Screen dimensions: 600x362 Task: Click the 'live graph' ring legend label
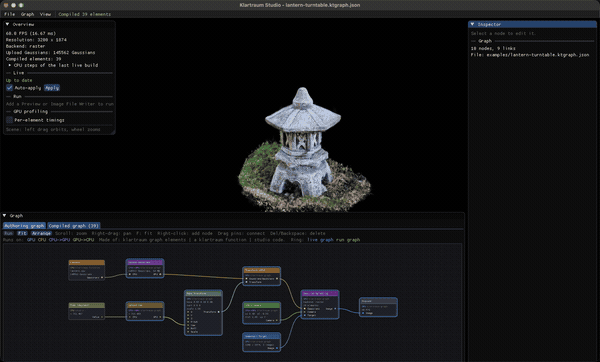click(x=320, y=240)
